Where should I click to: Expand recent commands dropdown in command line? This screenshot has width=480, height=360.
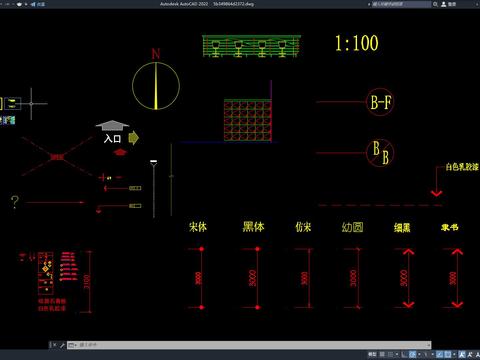pyautogui.click(x=72, y=345)
